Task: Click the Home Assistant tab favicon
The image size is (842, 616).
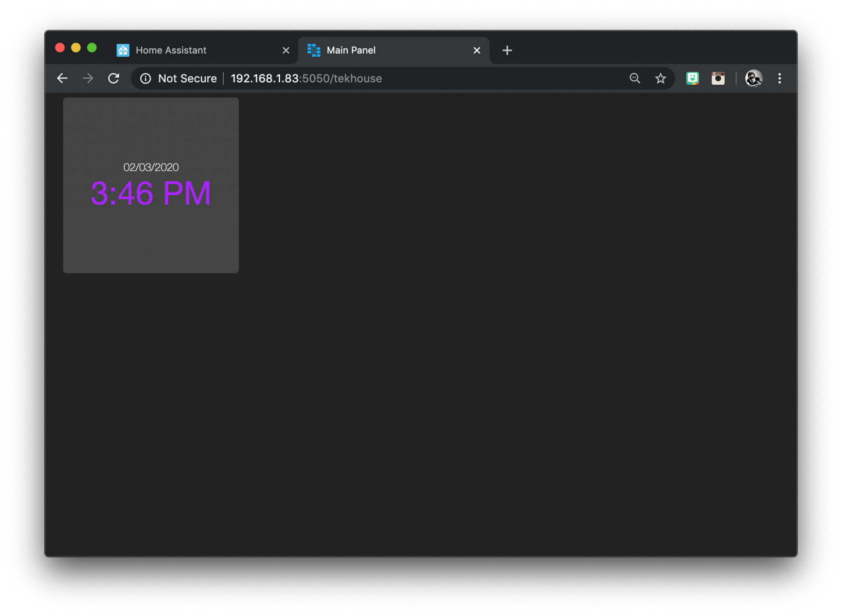Action: pos(123,50)
